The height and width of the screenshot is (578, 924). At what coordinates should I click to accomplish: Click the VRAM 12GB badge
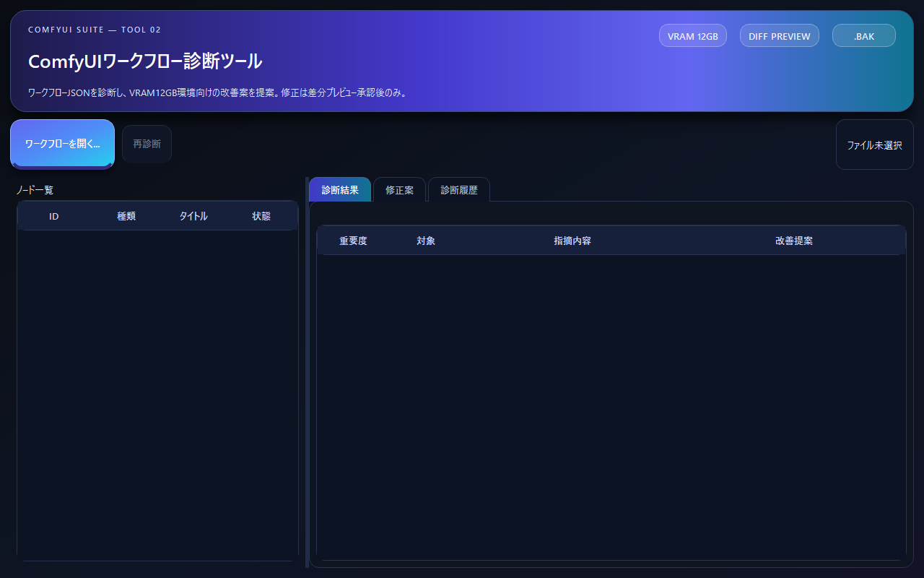[x=693, y=36]
